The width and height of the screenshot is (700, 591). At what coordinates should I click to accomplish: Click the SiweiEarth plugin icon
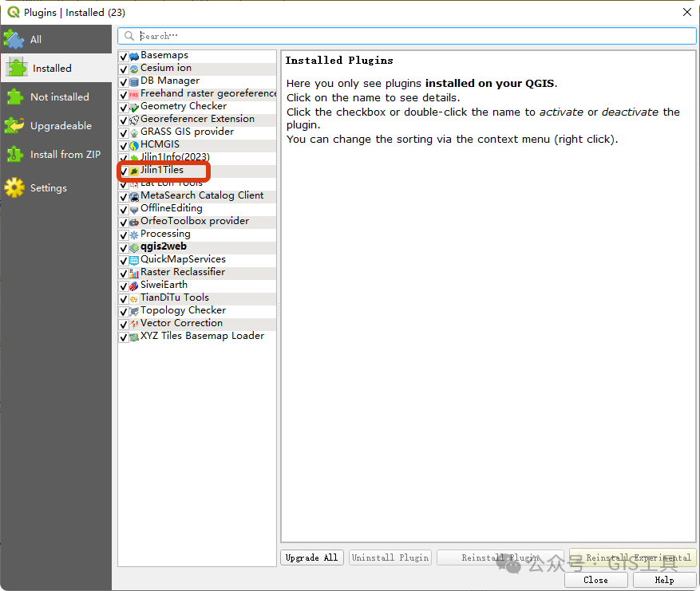[134, 286]
